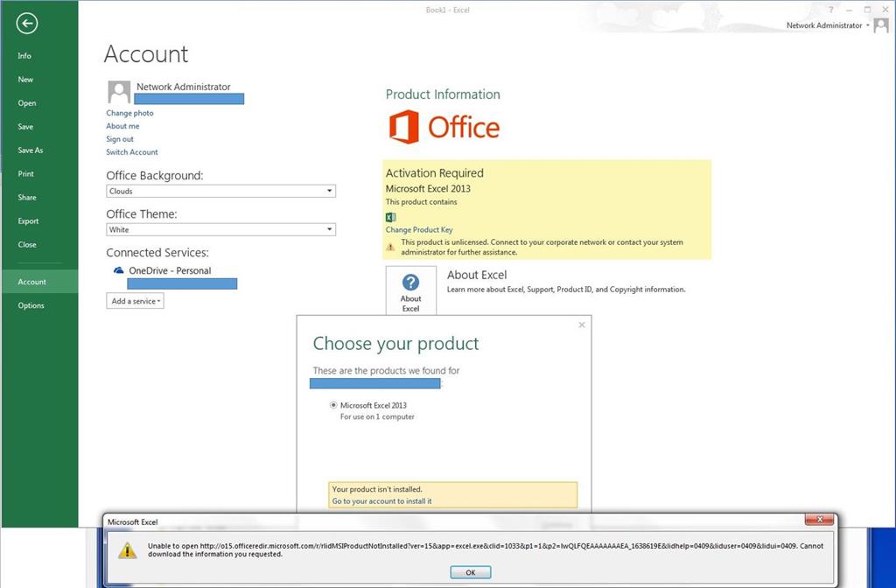Viewport: 896px width, 588px height.
Task: Click the Activation Required heading
Action: pyautogui.click(x=435, y=173)
